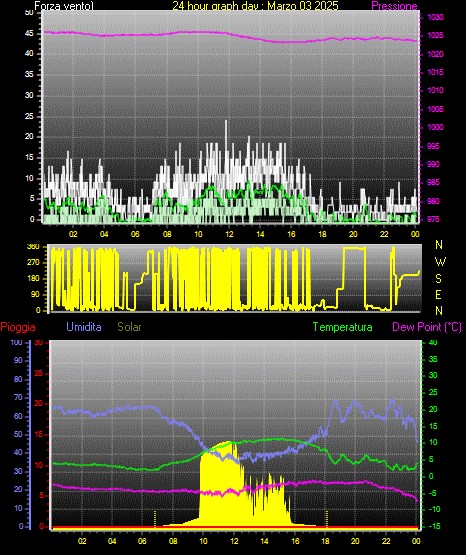Screen dimensions: 466x555
Task: Click the 1030 pressure axis value
Action: 435,17
